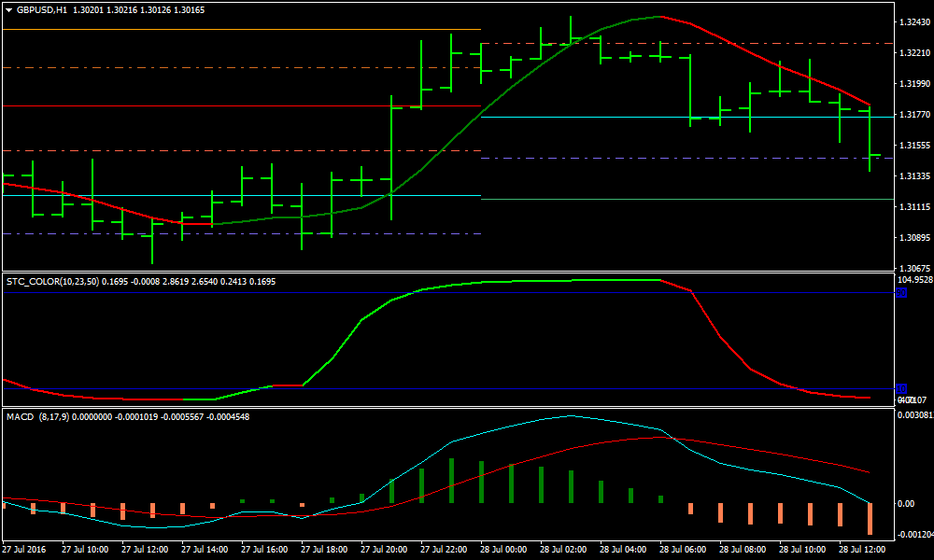
Task: Click the 104.9528 STC scale maximum value
Action: [x=914, y=280]
